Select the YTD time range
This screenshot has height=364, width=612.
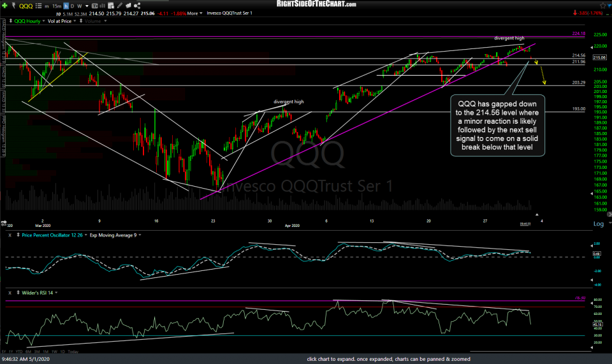18,351
